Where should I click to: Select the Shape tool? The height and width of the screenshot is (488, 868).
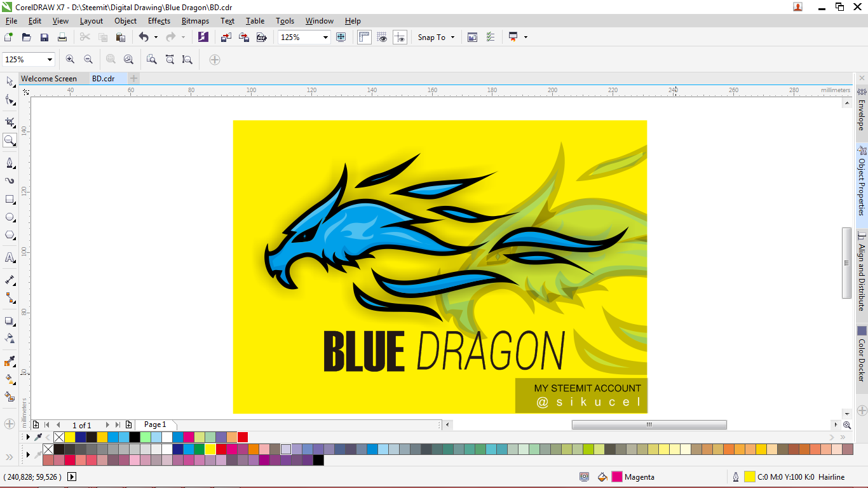(10, 100)
